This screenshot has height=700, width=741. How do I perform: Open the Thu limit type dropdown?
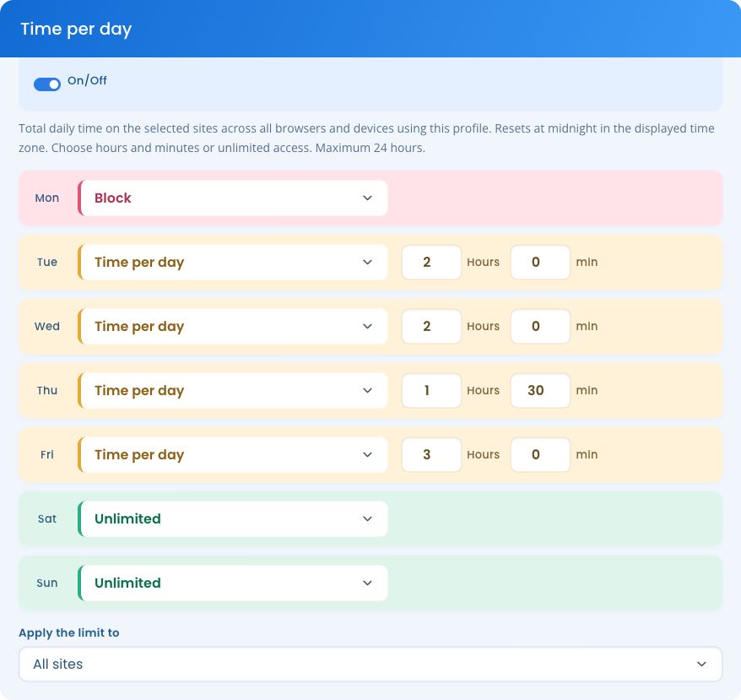pyautogui.click(x=233, y=390)
